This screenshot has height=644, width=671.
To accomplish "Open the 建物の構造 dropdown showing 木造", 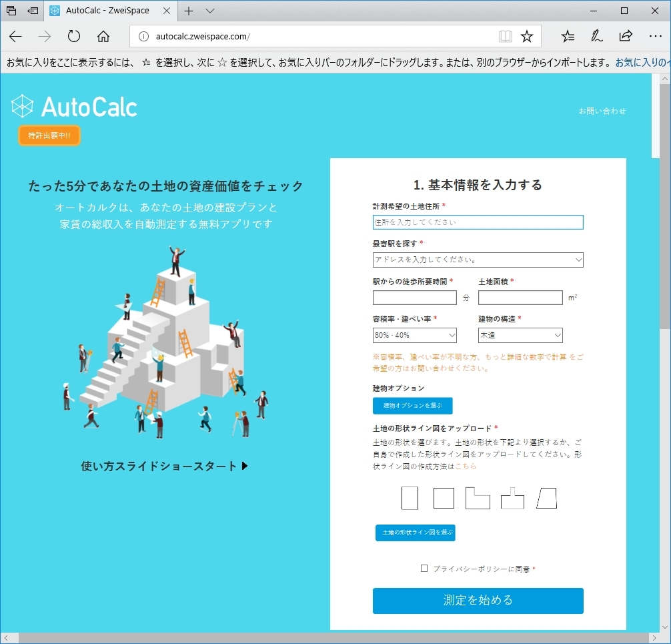I will (x=520, y=335).
